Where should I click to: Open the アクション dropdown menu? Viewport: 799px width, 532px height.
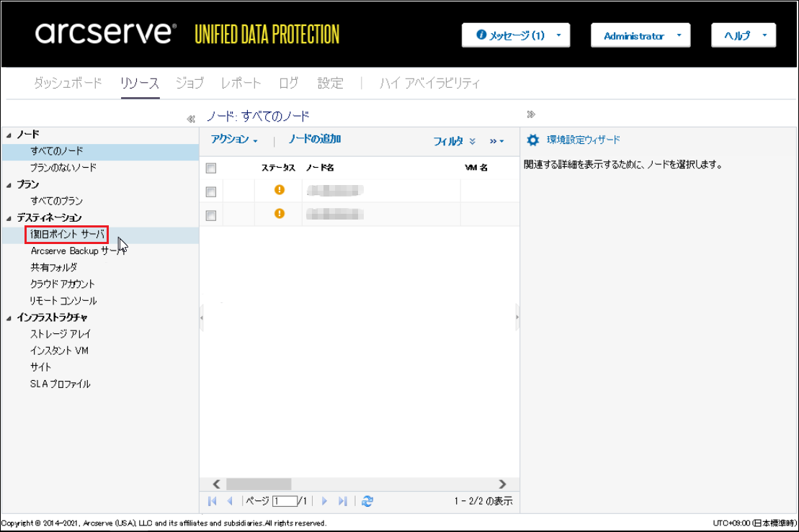tap(234, 140)
